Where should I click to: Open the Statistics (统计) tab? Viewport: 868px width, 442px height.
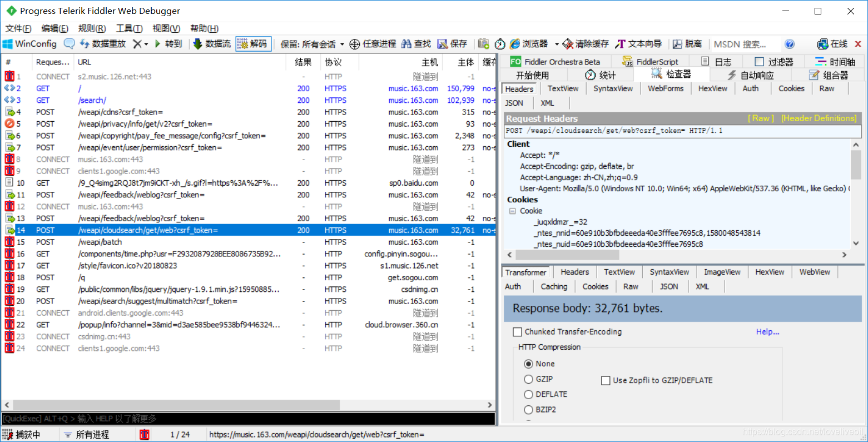pos(601,75)
